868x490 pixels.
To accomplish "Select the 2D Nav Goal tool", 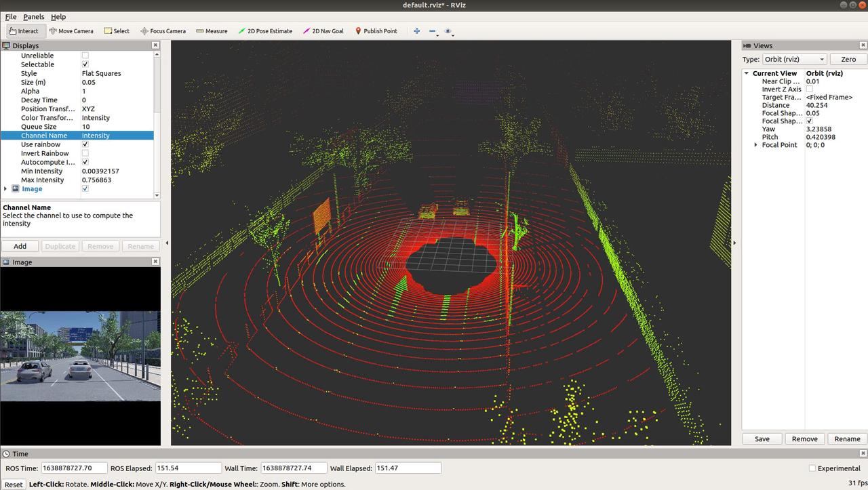I will pos(323,31).
